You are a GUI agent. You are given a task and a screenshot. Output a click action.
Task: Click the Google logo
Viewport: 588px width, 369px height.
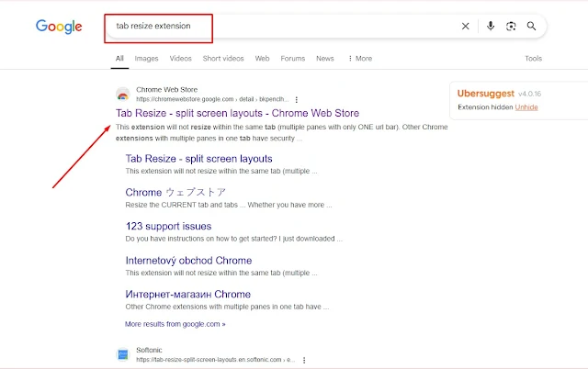point(59,27)
